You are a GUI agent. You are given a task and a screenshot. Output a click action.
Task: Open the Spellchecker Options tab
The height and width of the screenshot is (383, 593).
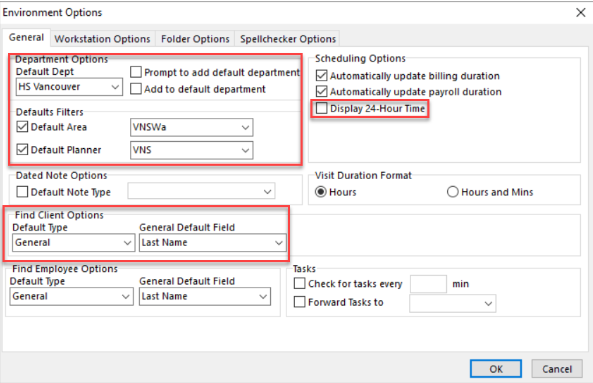(x=288, y=39)
